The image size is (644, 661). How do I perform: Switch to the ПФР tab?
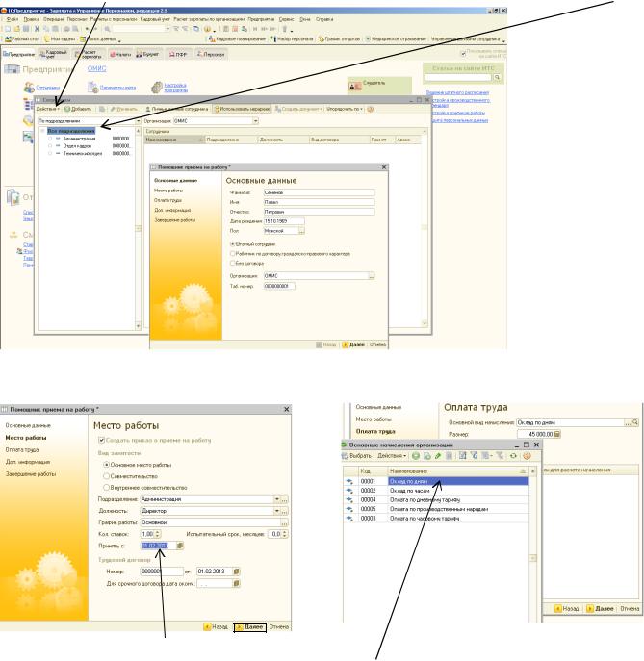(178, 54)
